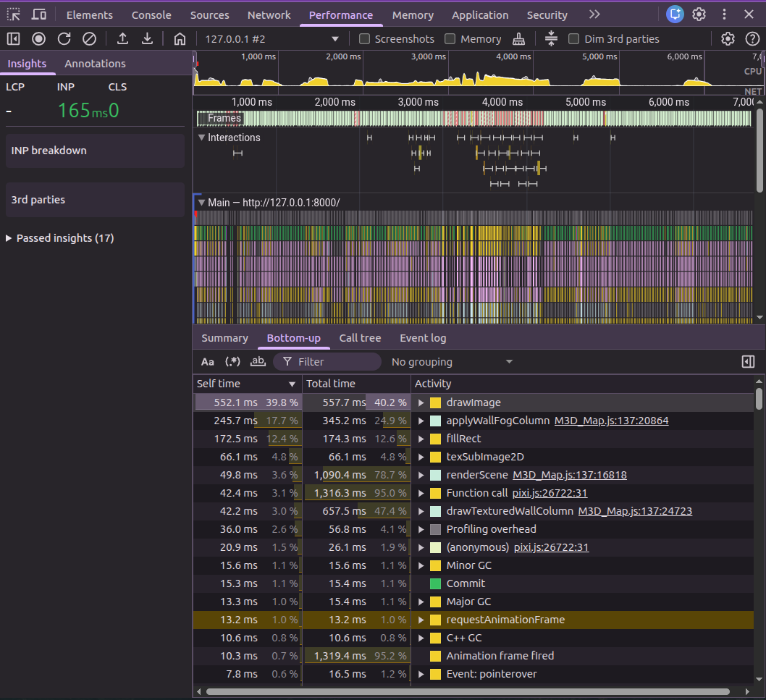Viewport: 766px width, 700px height.
Task: Open the Network tab
Action: [x=269, y=15]
